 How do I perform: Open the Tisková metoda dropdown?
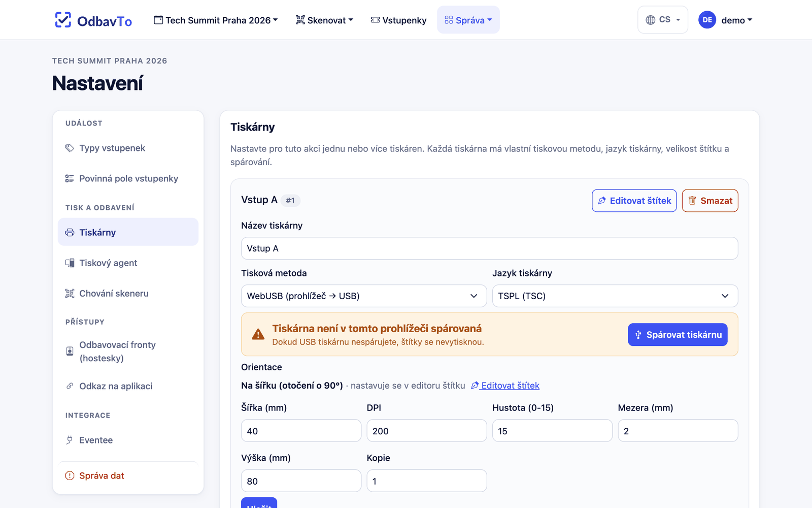click(x=364, y=296)
